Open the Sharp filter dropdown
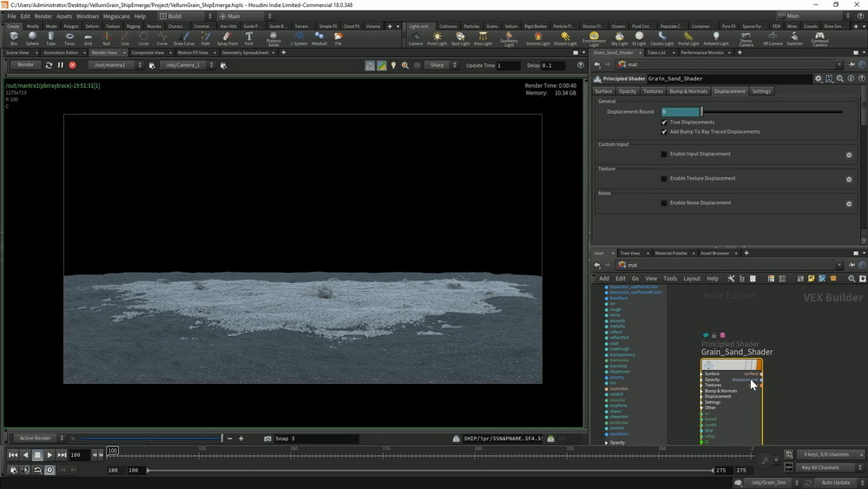 pos(441,65)
